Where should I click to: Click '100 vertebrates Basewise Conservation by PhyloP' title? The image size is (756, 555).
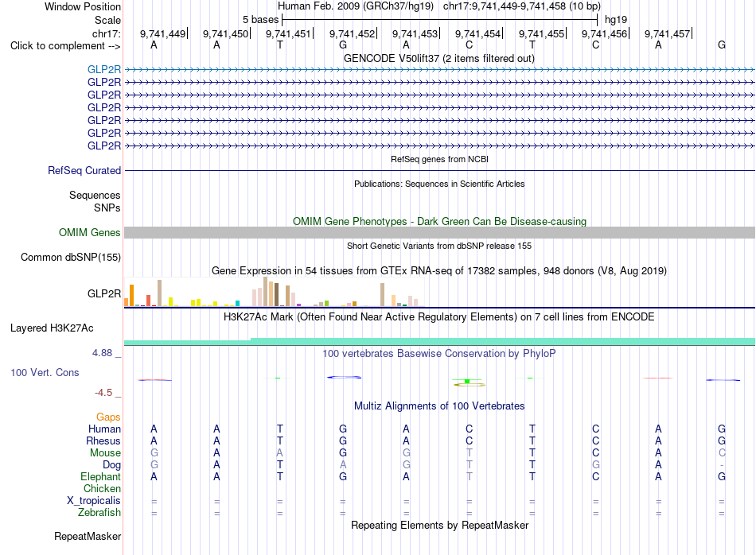(439, 354)
